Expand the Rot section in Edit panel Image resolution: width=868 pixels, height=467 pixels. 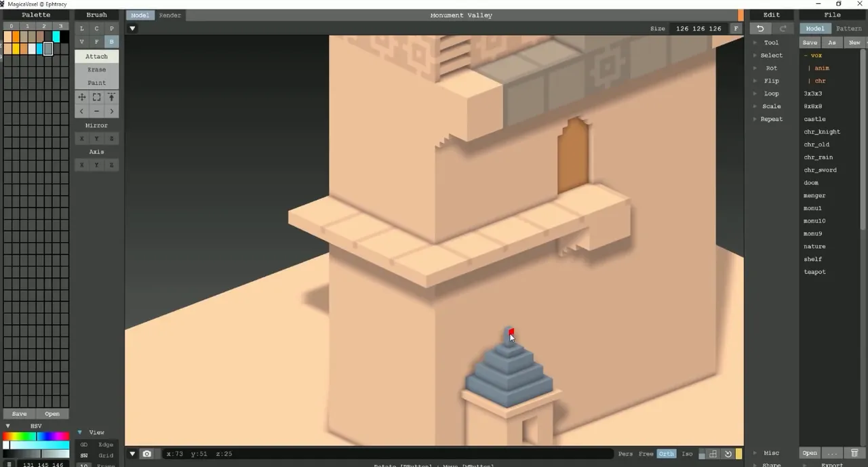click(x=772, y=68)
